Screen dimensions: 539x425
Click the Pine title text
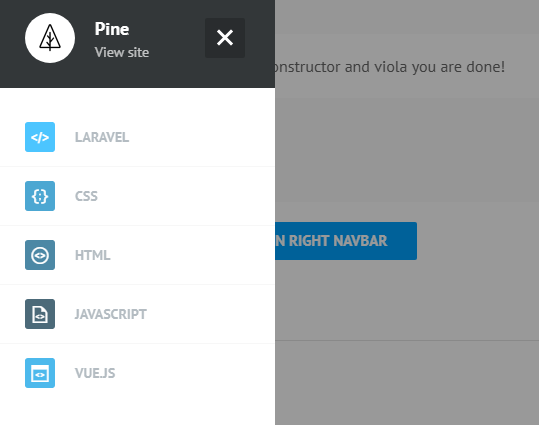point(112,29)
